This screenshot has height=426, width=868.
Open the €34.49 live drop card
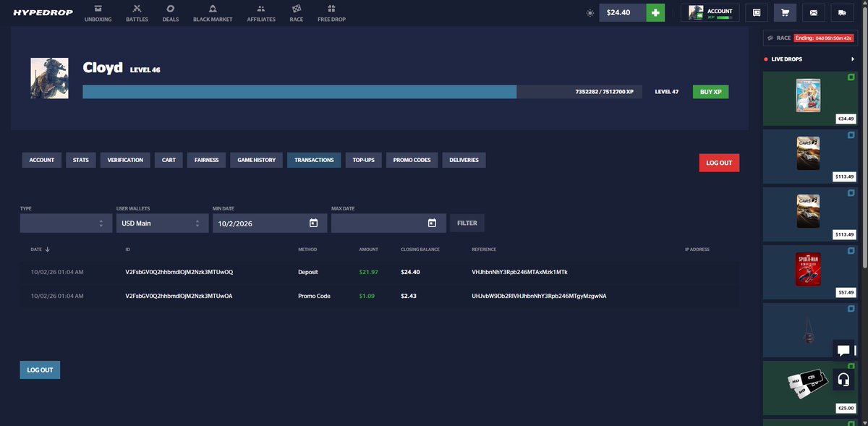tap(810, 98)
